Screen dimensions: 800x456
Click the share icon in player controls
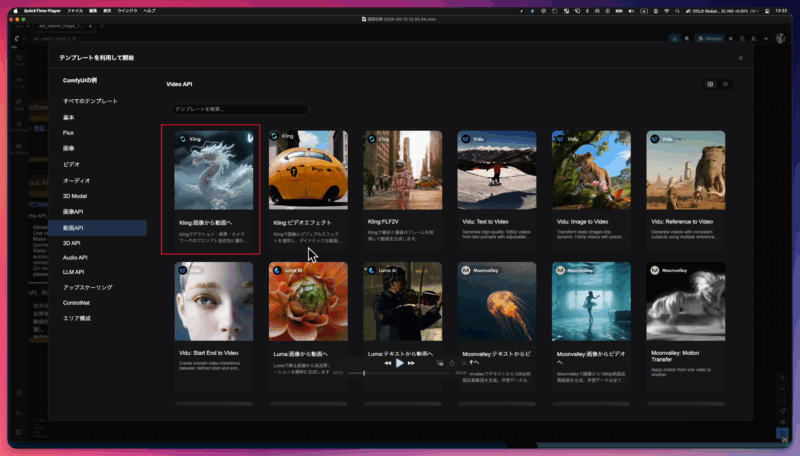[x=453, y=363]
